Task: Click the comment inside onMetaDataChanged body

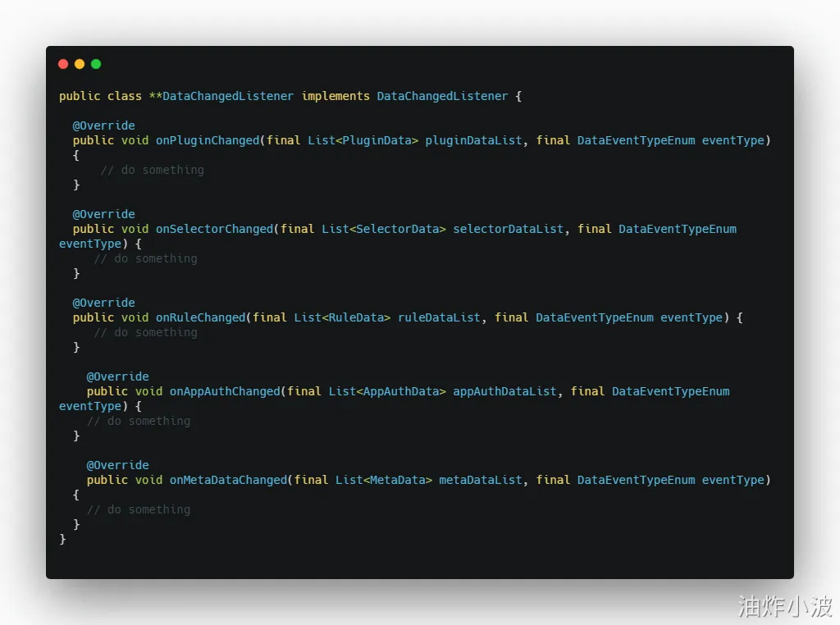Action: pos(138,510)
